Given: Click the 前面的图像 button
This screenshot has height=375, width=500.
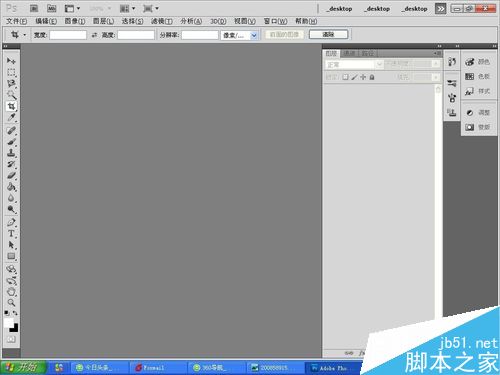Looking at the screenshot, I should [284, 34].
